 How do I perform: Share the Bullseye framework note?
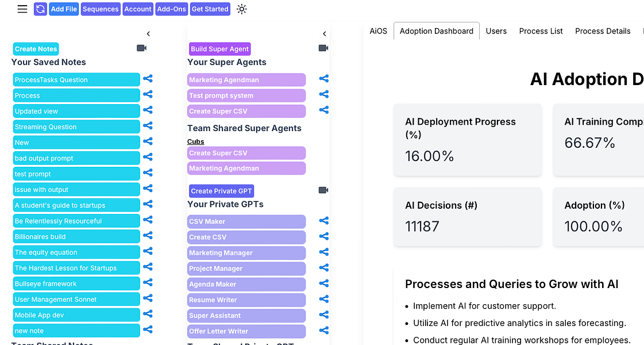(148, 283)
